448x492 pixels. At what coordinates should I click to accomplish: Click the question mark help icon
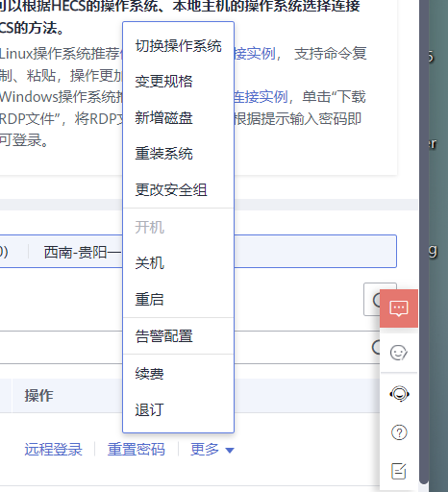(x=399, y=432)
